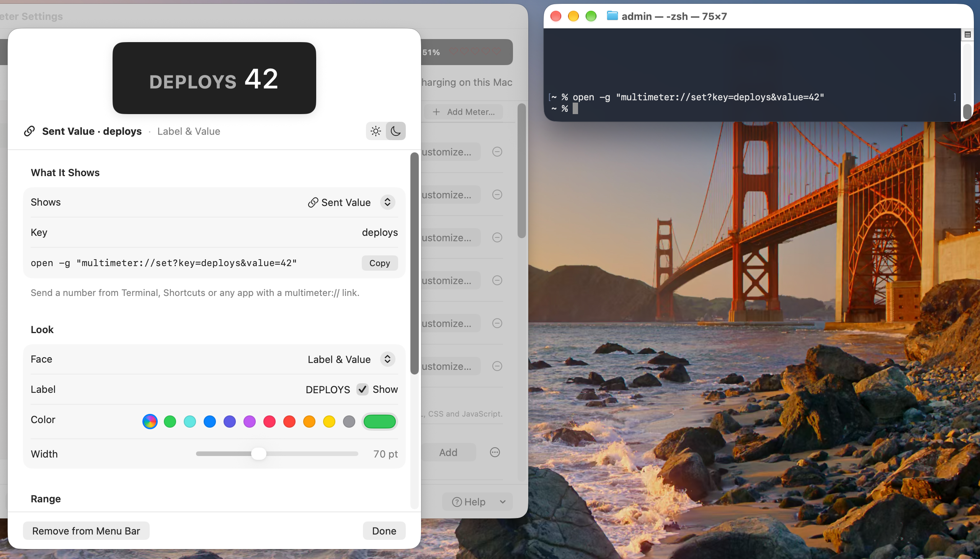Expand the chevron beside Help
The height and width of the screenshot is (559, 980).
(503, 502)
